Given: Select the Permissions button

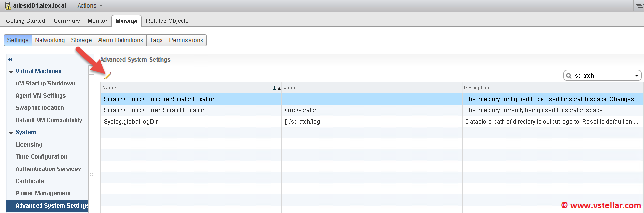Looking at the screenshot, I should click(x=186, y=40).
